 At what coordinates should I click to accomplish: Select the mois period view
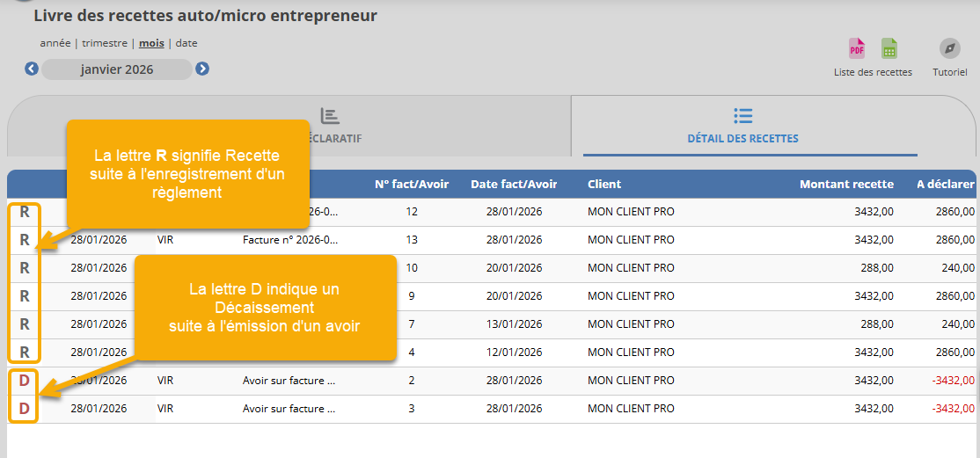(151, 43)
